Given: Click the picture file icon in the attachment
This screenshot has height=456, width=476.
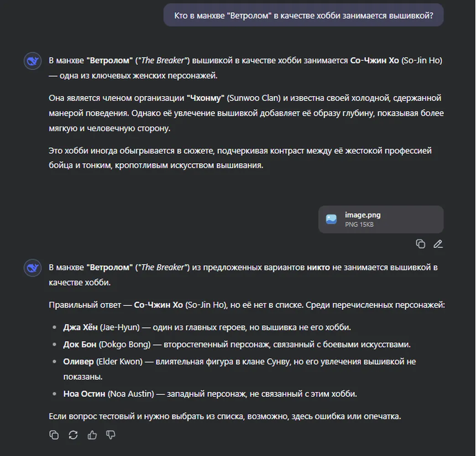Looking at the screenshot, I should click(x=331, y=219).
